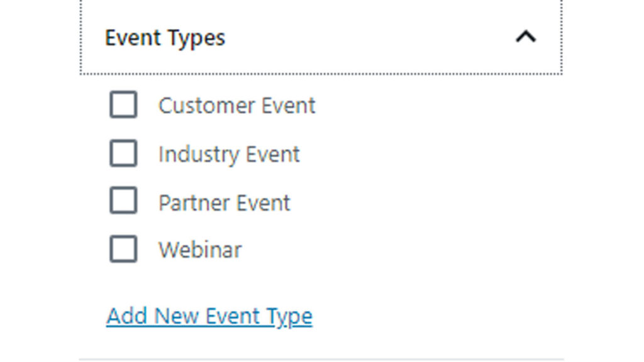The width and height of the screenshot is (644, 362).
Task: Toggle the Event Types section header
Action: click(x=321, y=38)
